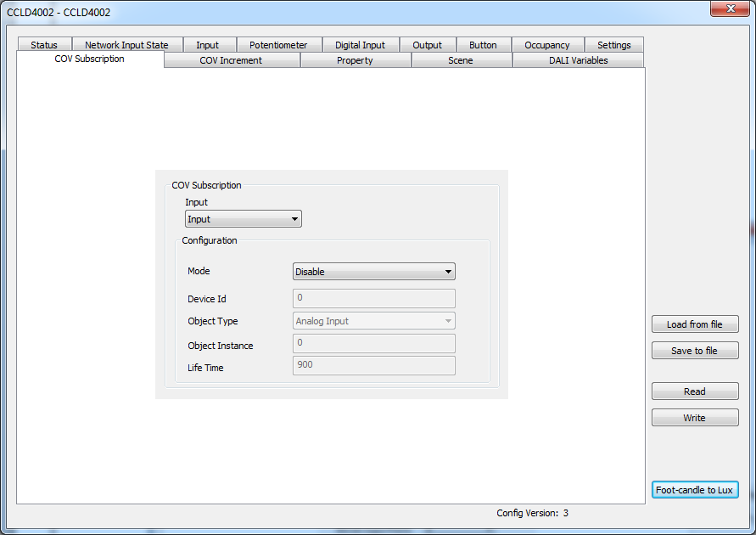Open the Network Input State tab
The image size is (756, 535).
pos(126,45)
